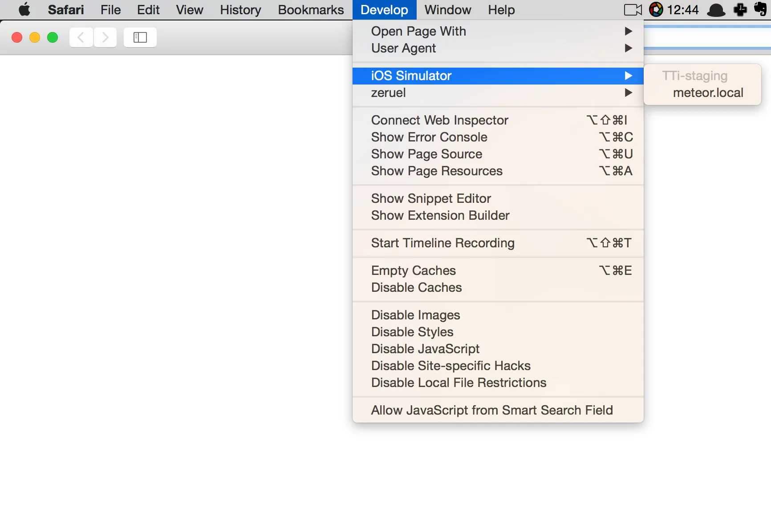Viewport: 771px width, 532px height.
Task: Choose Connect Web Inspector
Action: (439, 120)
